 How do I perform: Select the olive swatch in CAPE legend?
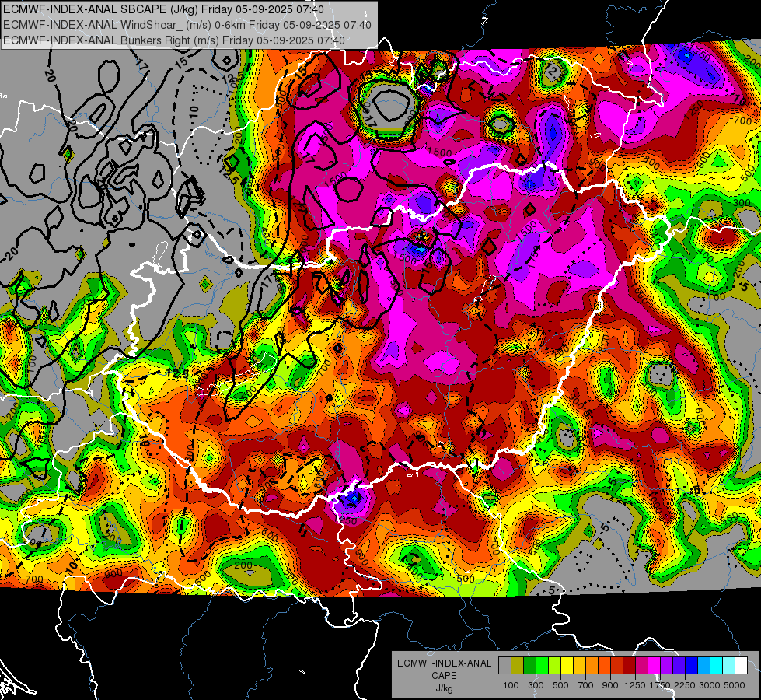(518, 665)
